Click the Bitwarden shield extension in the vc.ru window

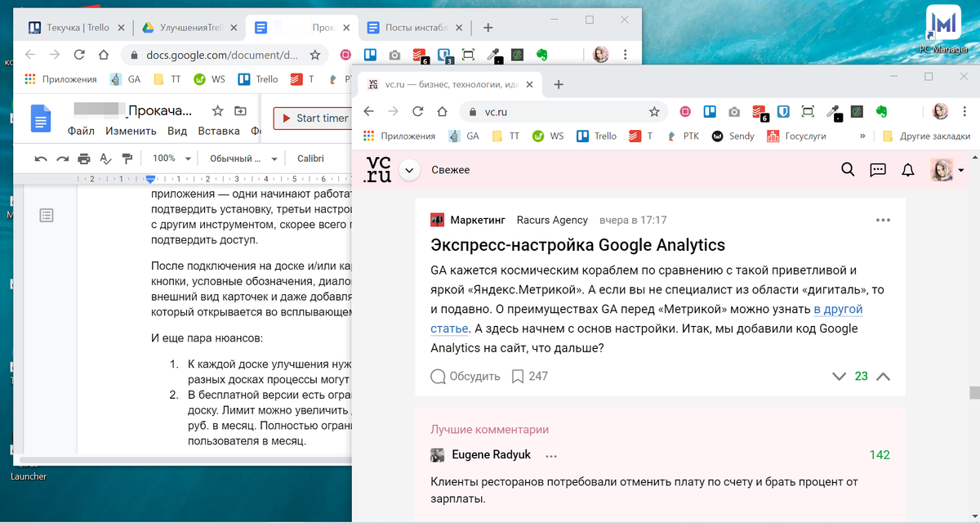(782, 111)
